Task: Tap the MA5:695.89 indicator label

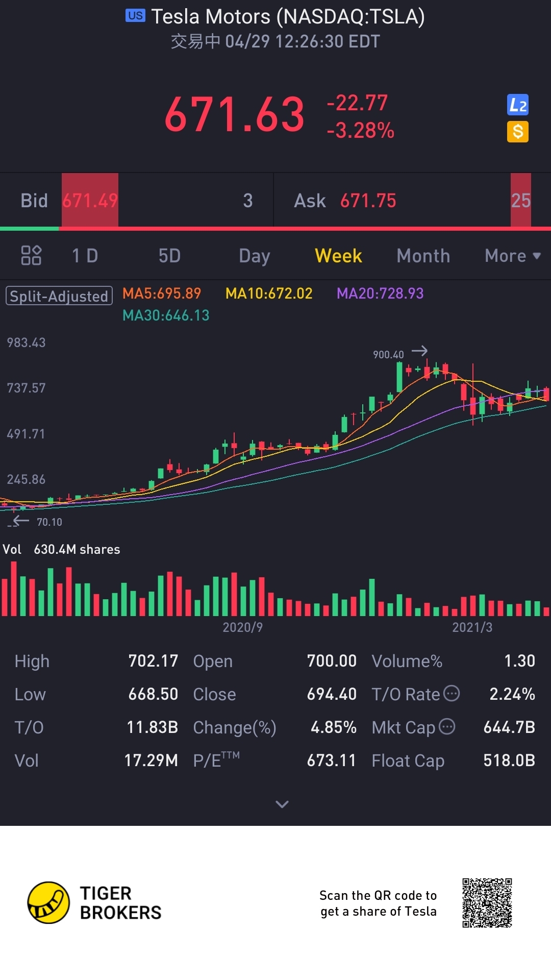Action: click(x=162, y=293)
